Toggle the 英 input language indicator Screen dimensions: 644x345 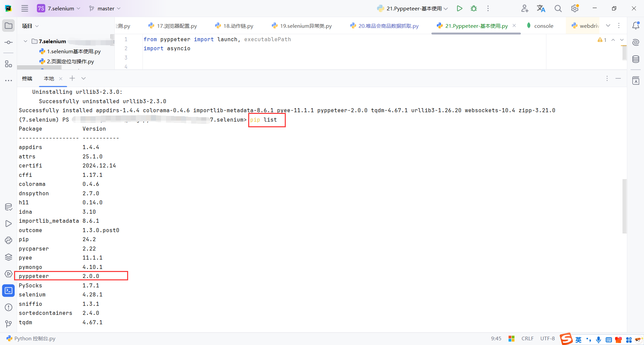[579, 340]
